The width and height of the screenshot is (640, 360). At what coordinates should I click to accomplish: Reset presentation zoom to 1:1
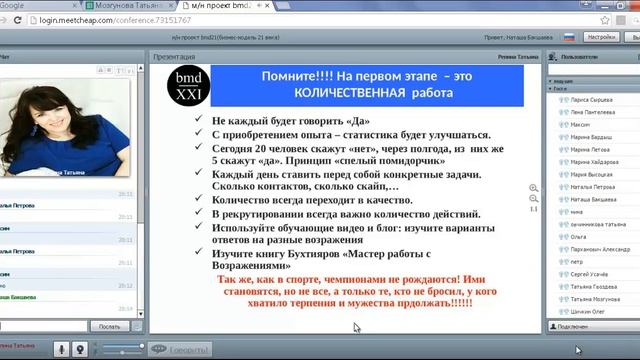(533, 209)
